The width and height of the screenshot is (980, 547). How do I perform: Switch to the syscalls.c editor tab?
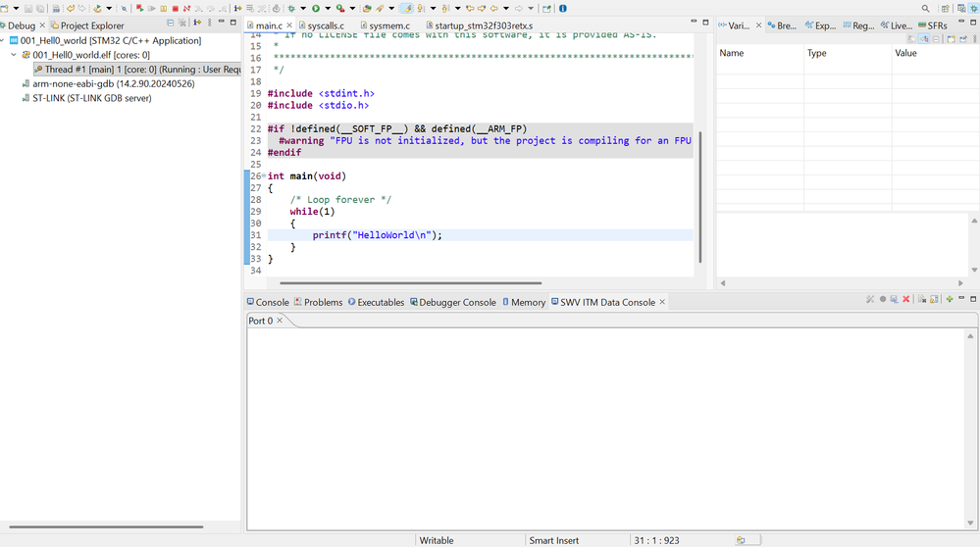pyautogui.click(x=326, y=25)
